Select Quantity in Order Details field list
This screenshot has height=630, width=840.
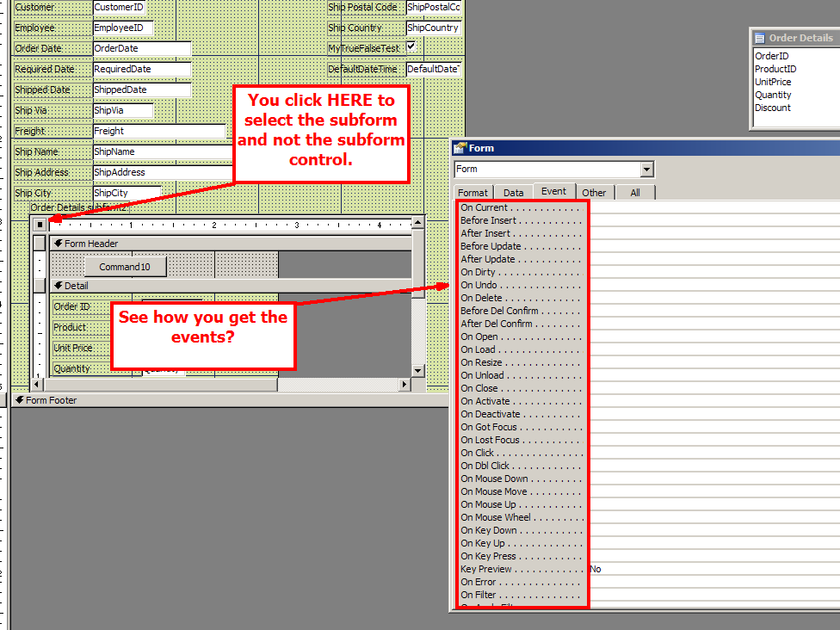(773, 95)
